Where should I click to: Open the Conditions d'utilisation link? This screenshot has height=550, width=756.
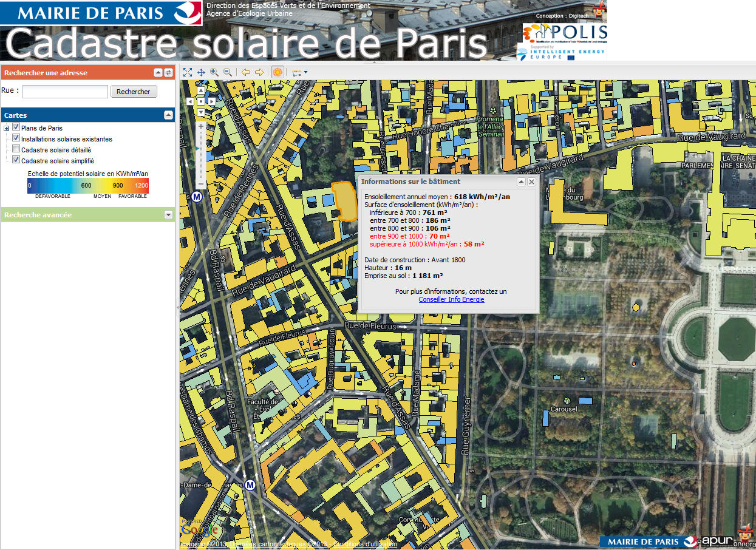(x=365, y=545)
